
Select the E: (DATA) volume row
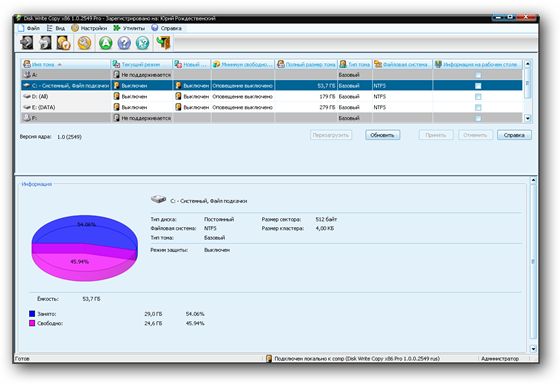coord(271,107)
